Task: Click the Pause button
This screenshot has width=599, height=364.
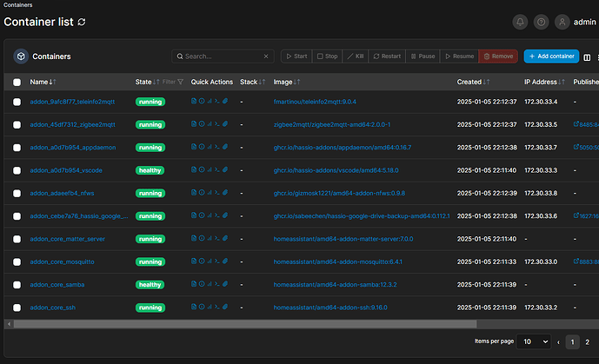Action: [x=423, y=56]
